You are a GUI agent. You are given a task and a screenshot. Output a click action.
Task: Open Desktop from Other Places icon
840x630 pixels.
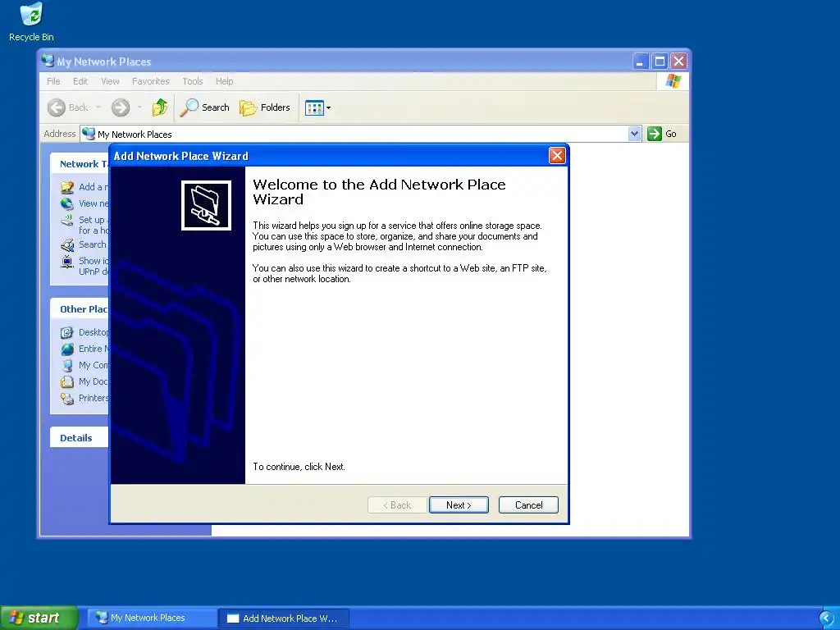coord(67,333)
